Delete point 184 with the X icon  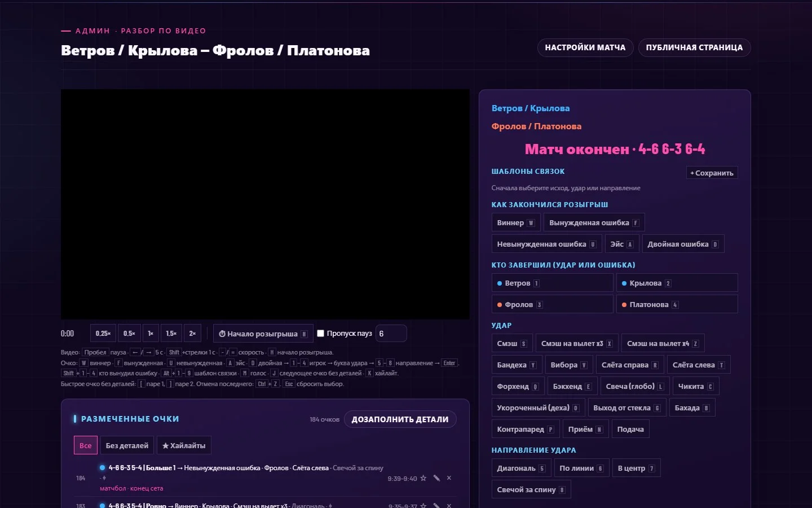(x=449, y=478)
